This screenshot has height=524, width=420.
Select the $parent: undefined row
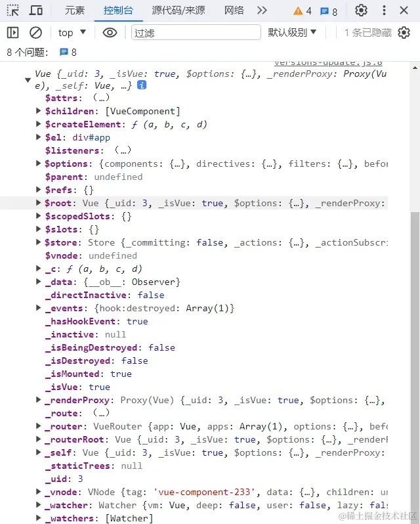94,177
